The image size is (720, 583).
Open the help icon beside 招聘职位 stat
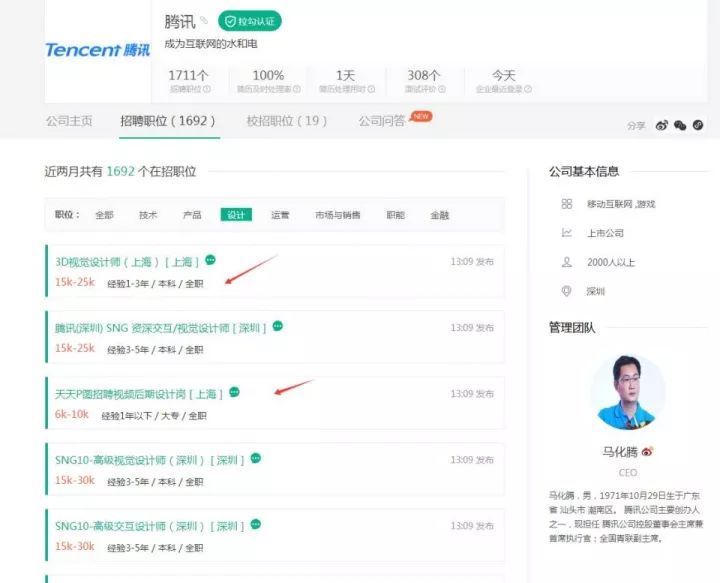pyautogui.click(x=207, y=89)
